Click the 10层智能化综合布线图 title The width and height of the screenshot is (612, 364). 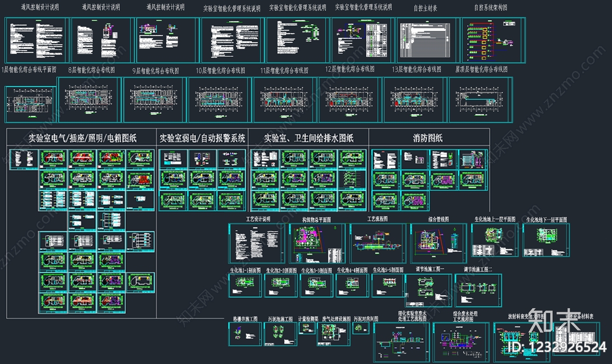[221, 70]
